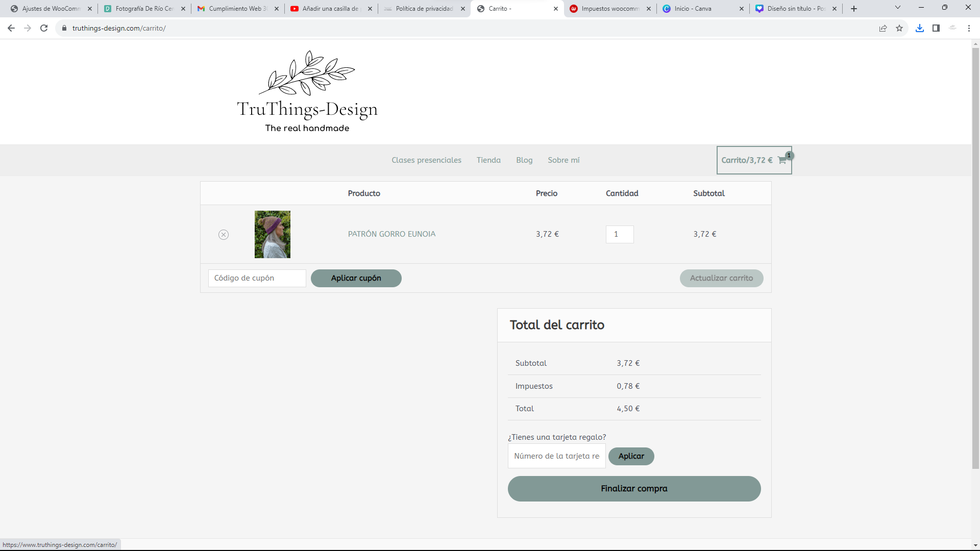Close the Política de privacidad tab
980x551 pixels.
point(463,9)
